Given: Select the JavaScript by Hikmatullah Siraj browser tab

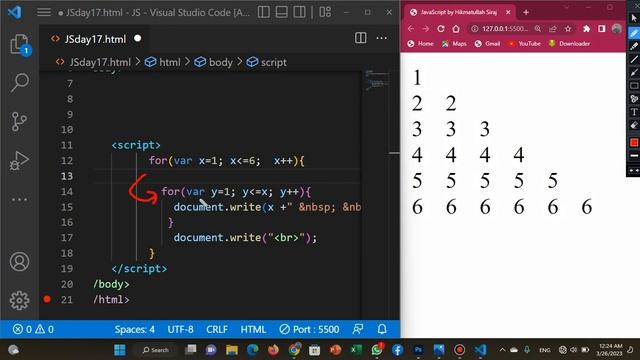Looking at the screenshot, I should click(x=458, y=12).
